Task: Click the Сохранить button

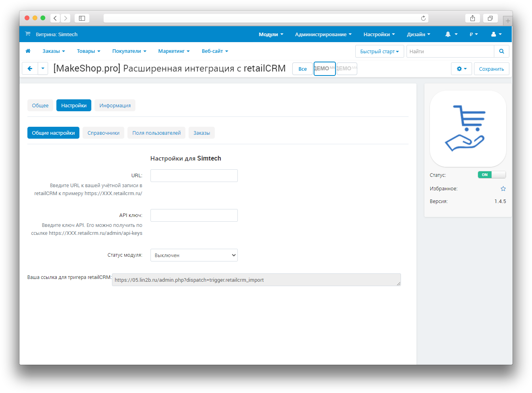Action: [x=491, y=69]
